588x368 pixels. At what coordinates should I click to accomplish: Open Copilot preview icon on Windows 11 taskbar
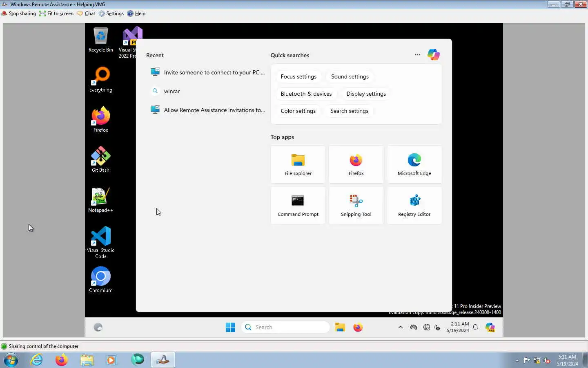coord(490,327)
